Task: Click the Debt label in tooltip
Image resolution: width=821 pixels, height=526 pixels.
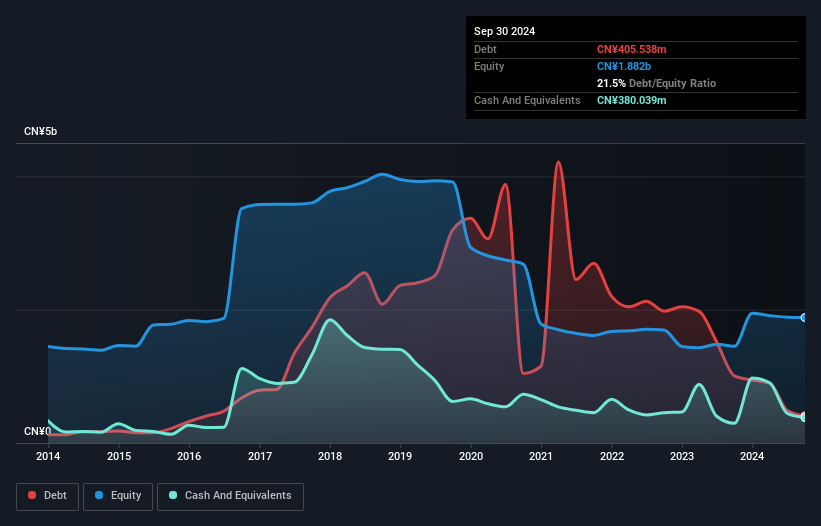Action: [x=485, y=49]
